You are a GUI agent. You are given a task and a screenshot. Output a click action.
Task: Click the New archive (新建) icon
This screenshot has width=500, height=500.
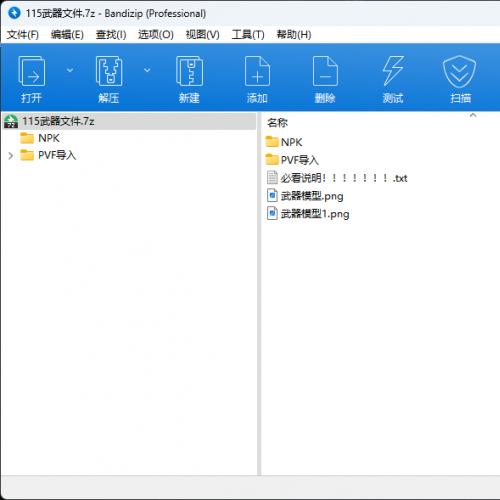(x=189, y=71)
